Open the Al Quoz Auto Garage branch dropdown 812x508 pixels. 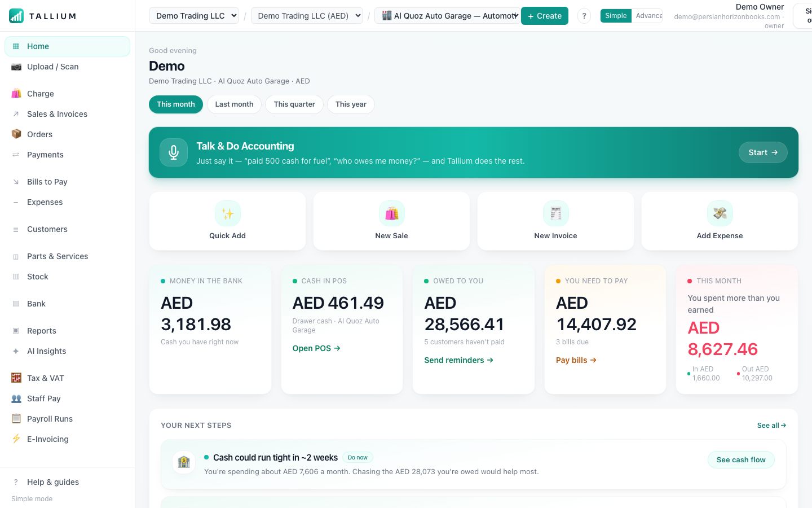tap(448, 16)
